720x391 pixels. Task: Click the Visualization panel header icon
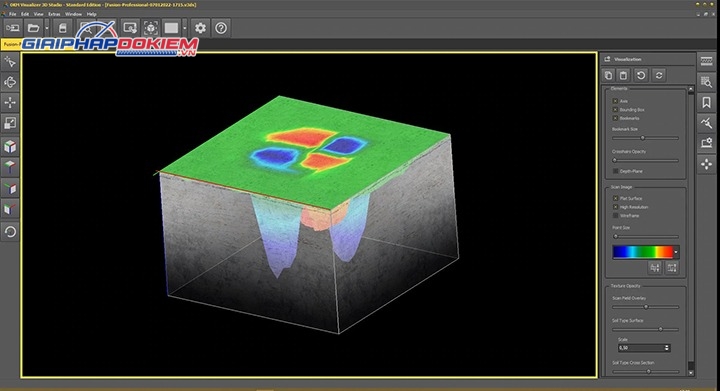(x=608, y=59)
